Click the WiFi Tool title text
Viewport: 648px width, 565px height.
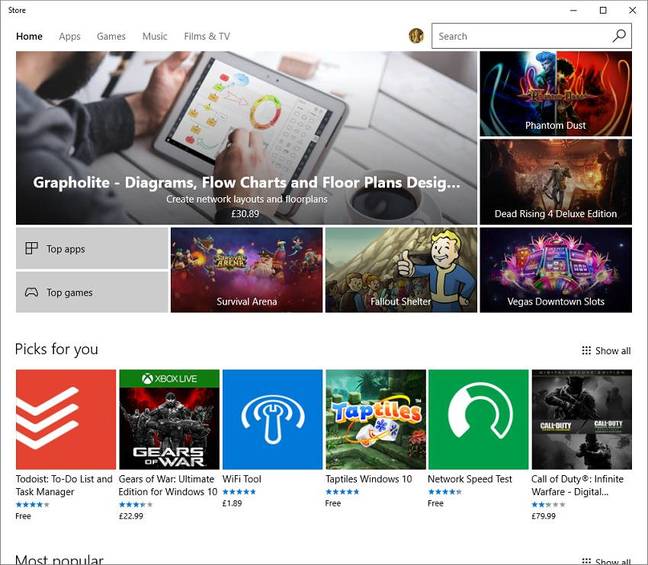point(242,479)
